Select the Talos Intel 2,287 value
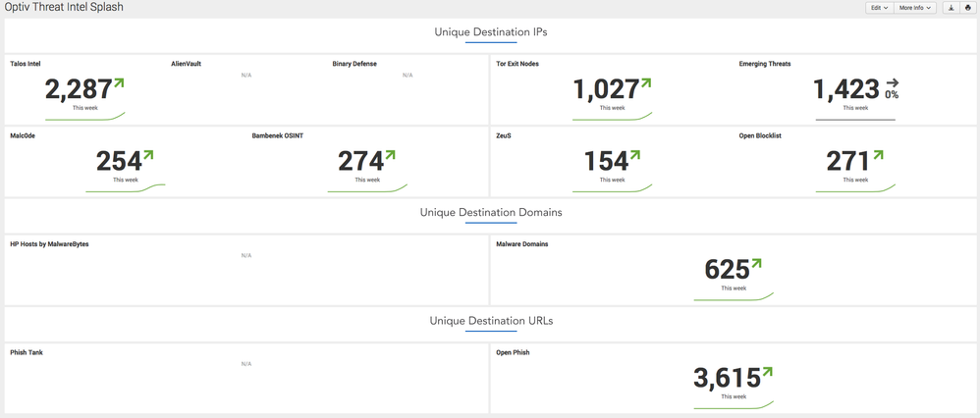The height and width of the screenshot is (418, 980). pyautogui.click(x=79, y=90)
